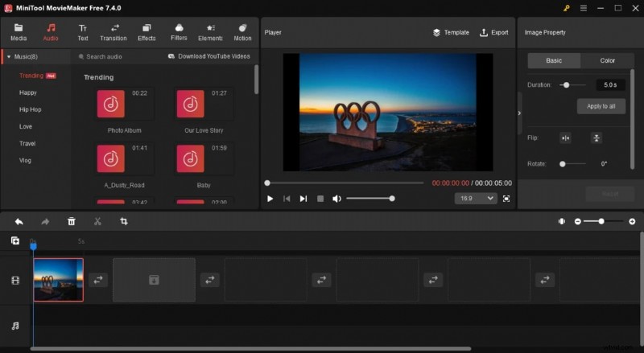Switch to the Audio tab
Screen dimensions: 644x353
(51, 32)
